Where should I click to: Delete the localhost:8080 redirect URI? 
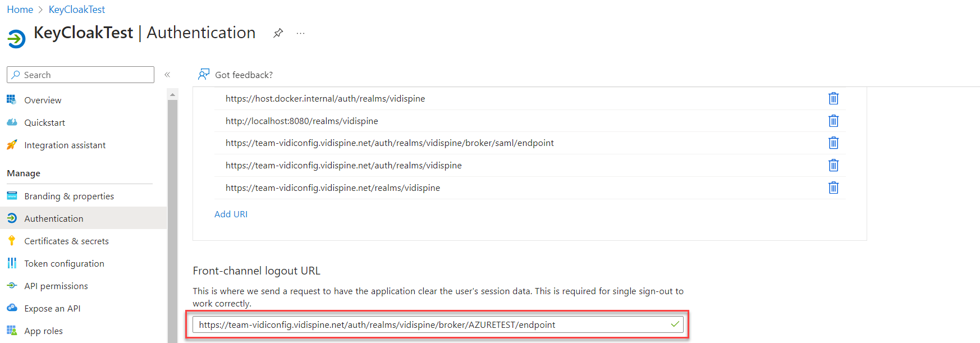tap(834, 121)
